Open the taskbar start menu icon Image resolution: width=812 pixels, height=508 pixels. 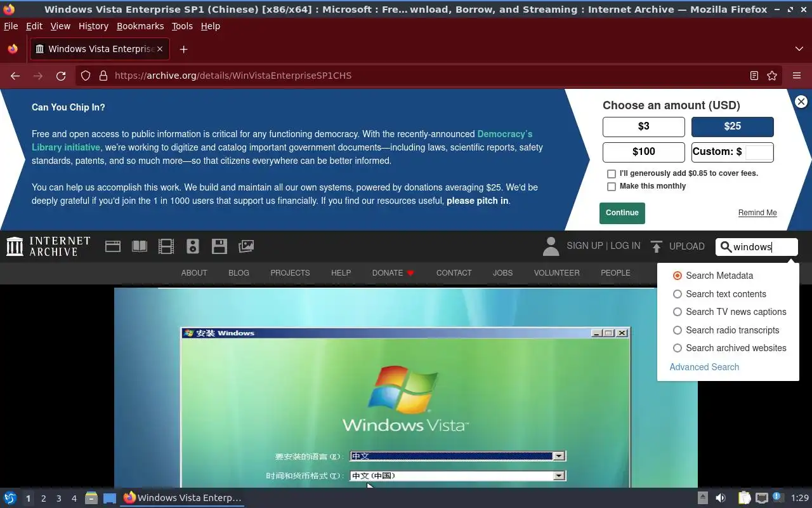coord(10,498)
